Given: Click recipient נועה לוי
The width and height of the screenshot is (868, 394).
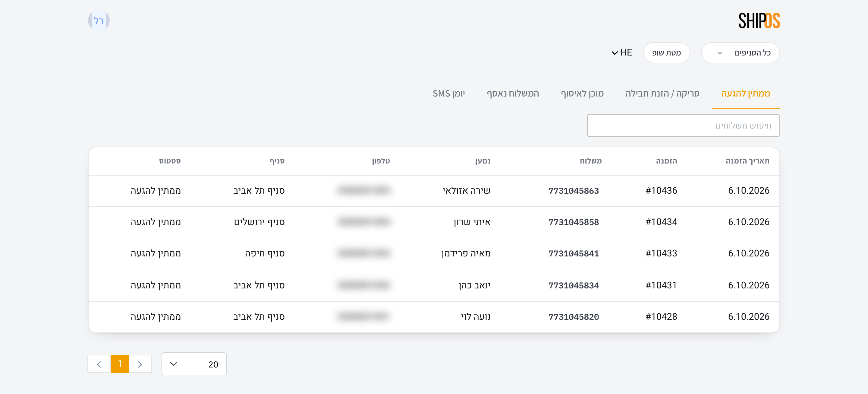Looking at the screenshot, I should [x=476, y=317].
